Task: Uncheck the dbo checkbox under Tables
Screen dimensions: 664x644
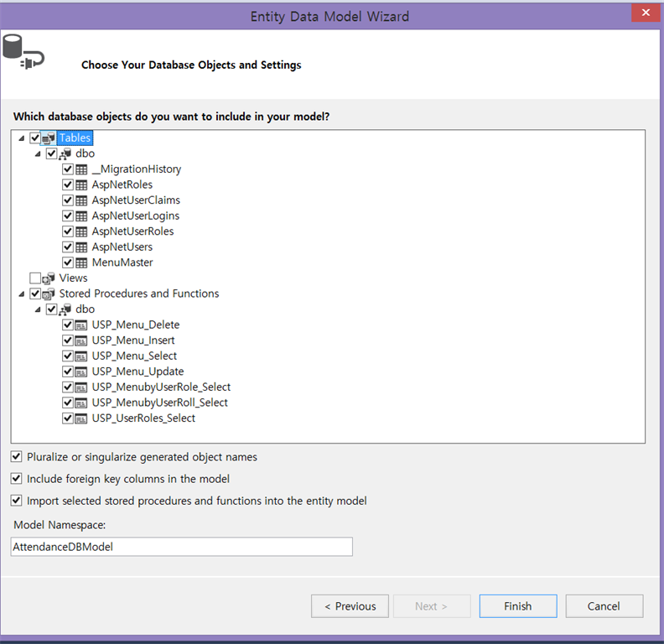Action: pyautogui.click(x=52, y=153)
